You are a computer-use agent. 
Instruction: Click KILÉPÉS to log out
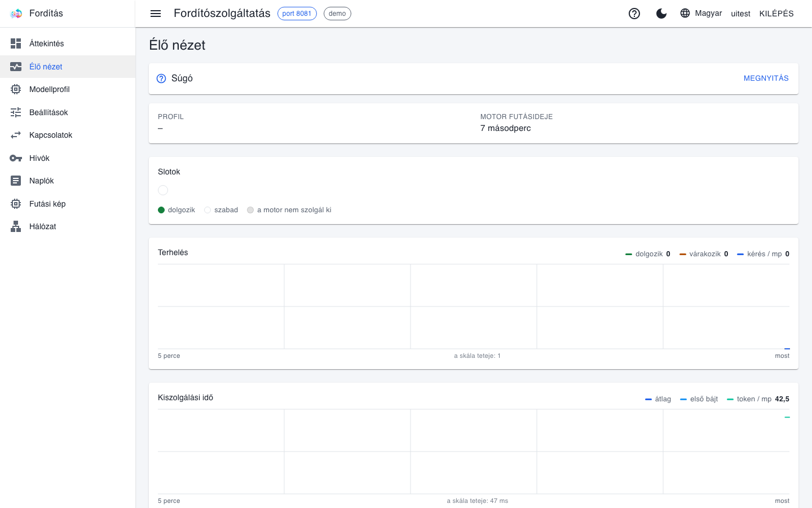[x=776, y=14]
